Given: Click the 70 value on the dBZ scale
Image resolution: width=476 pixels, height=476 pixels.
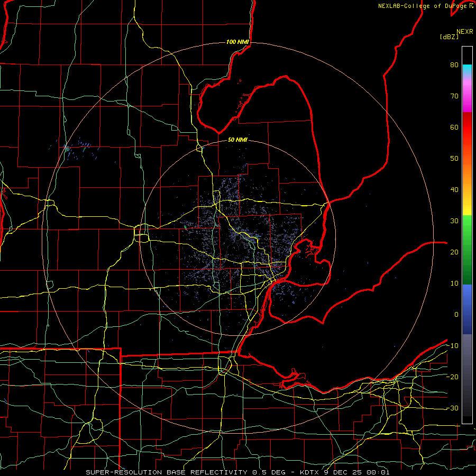Looking at the screenshot, I should click(454, 96).
